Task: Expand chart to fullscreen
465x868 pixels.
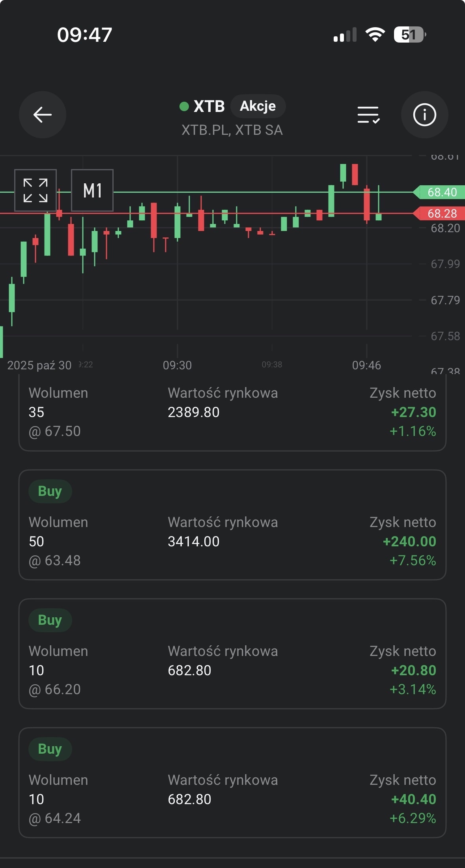Action: [35, 190]
